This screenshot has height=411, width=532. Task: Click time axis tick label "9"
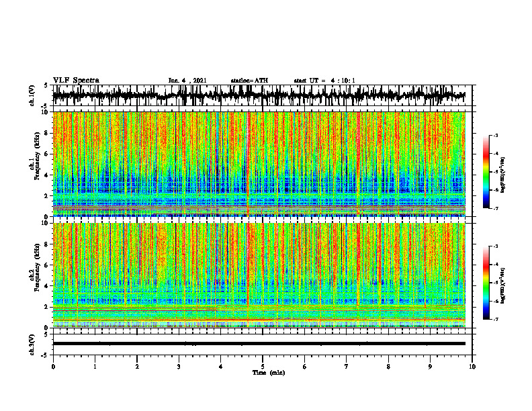[430, 367]
